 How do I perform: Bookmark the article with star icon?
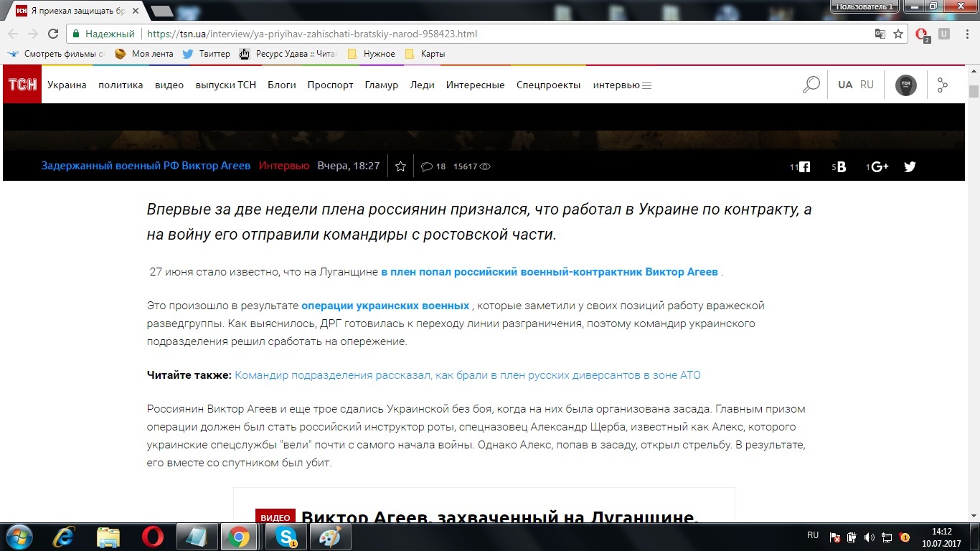click(400, 166)
